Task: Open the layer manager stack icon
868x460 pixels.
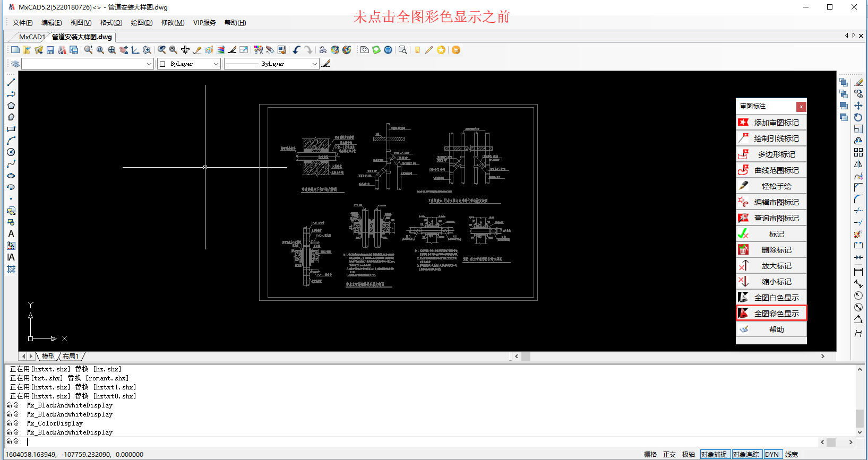Action: [x=15, y=64]
